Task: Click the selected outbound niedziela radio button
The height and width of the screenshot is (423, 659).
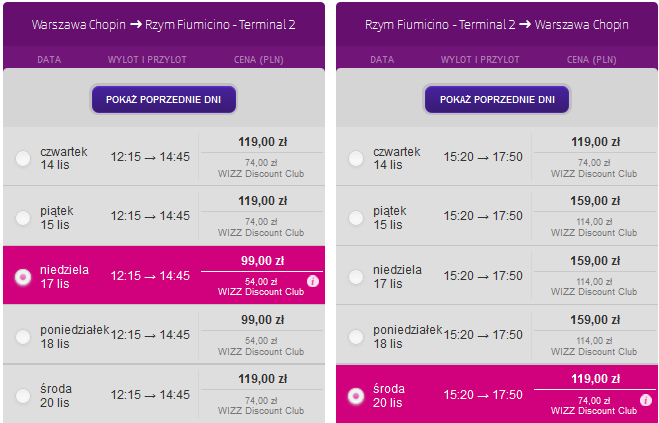Action: [23, 277]
